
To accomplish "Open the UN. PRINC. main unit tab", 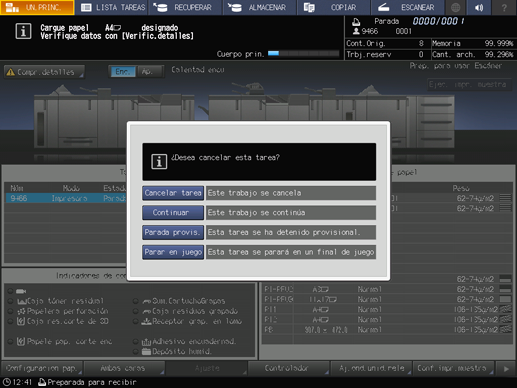I will (x=37, y=7).
